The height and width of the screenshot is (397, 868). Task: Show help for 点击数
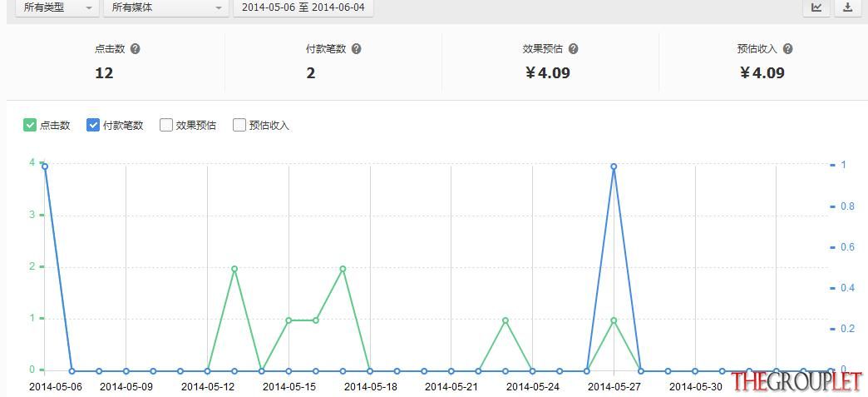135,49
